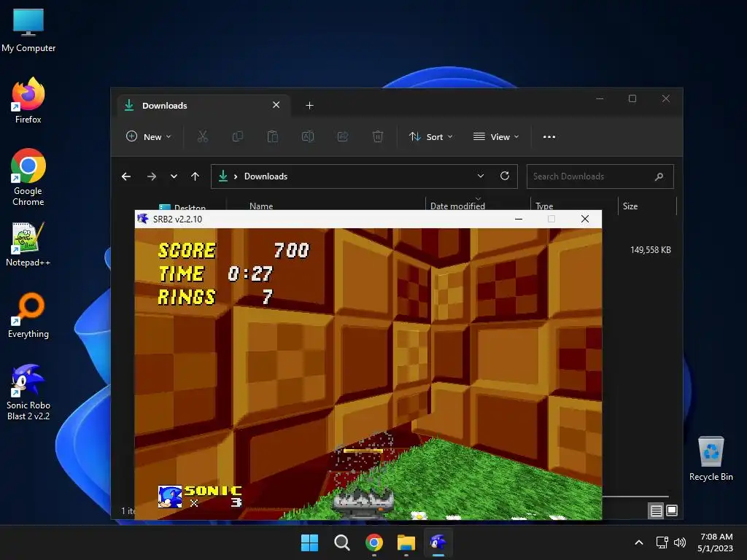The height and width of the screenshot is (560, 747).
Task: Expand path chevron before Downloads
Action: coord(236,176)
